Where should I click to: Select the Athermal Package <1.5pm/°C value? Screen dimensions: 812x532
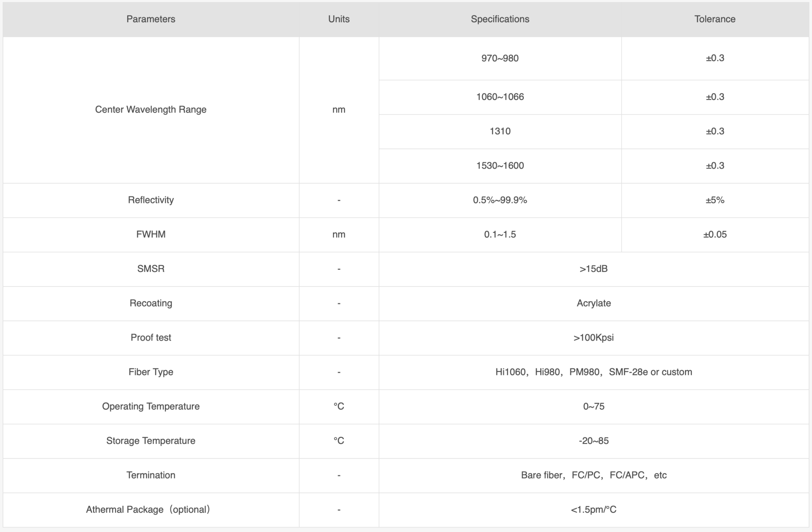(x=593, y=509)
